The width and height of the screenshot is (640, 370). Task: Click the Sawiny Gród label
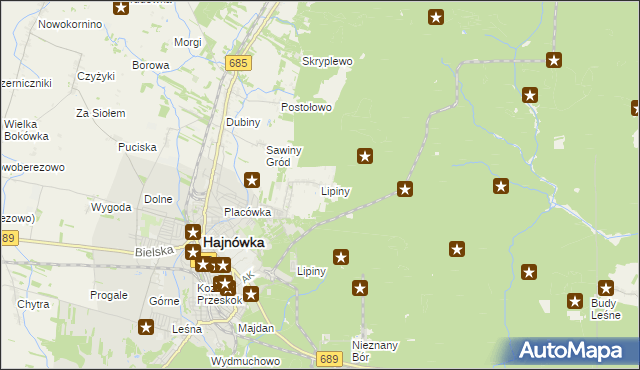(284, 156)
